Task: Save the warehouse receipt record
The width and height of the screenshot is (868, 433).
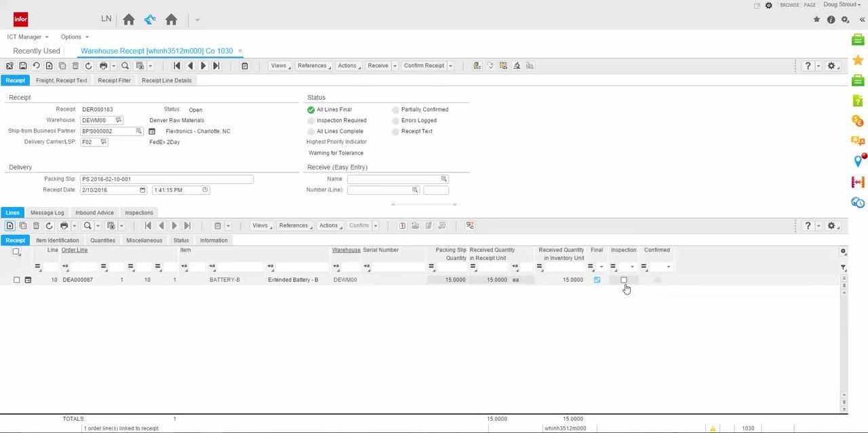Action: [x=23, y=66]
